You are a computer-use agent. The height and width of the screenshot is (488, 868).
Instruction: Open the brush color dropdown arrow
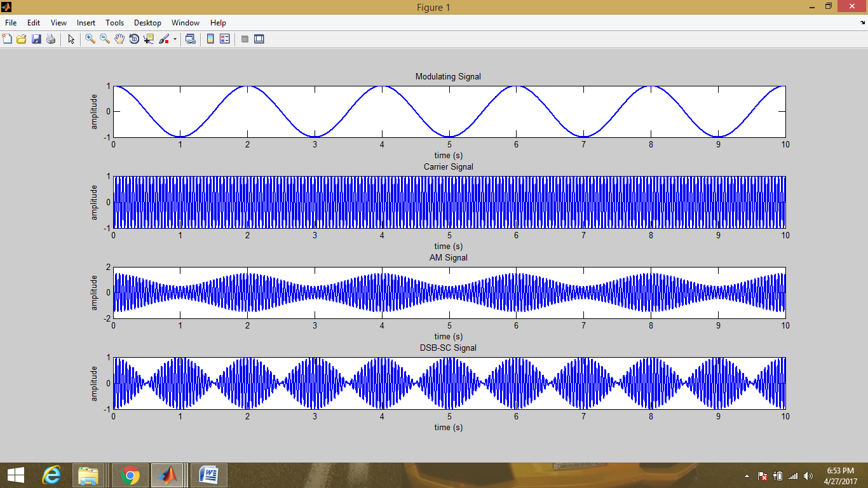point(175,39)
